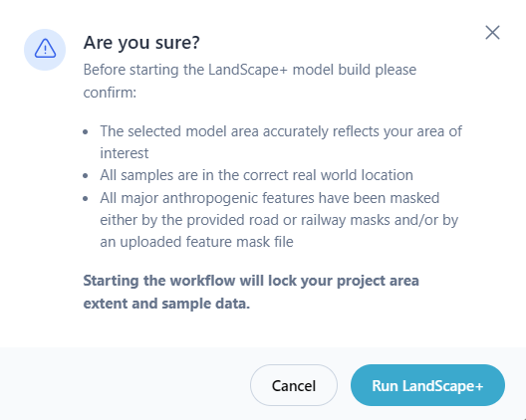Click the word 'interest' in the first bullet
526x420 pixels.
[125, 153]
